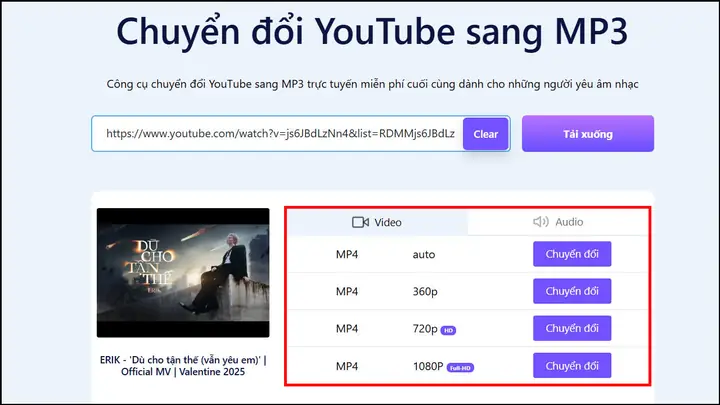Click the 'auto' quality label

[424, 254]
